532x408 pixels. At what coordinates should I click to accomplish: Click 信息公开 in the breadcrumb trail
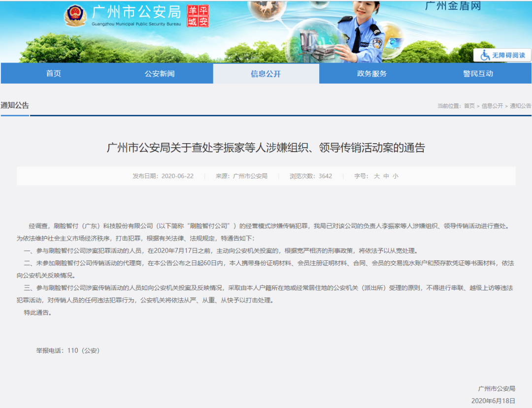492,106
